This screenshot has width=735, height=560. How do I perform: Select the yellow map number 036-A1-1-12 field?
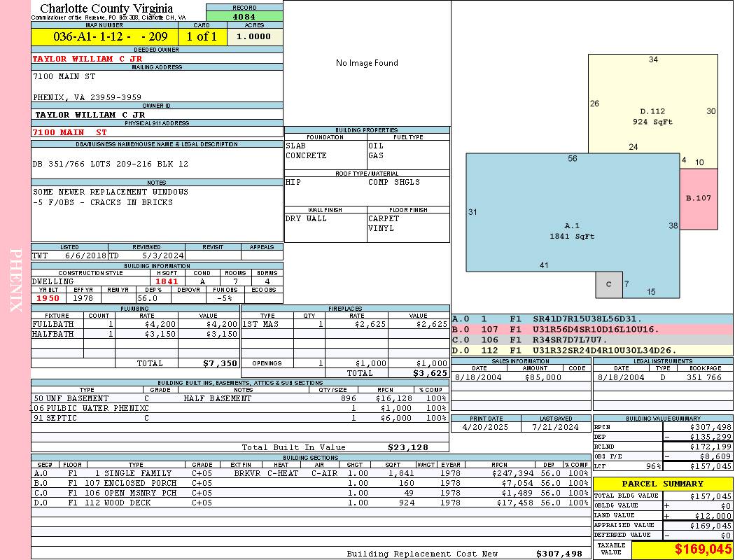[104, 37]
